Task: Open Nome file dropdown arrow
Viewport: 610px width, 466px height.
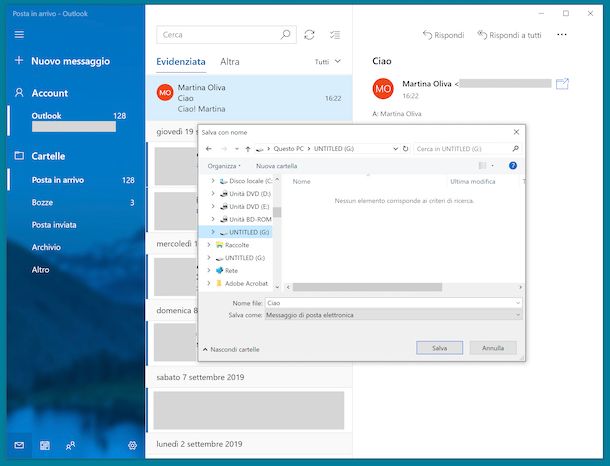Action: click(x=518, y=303)
